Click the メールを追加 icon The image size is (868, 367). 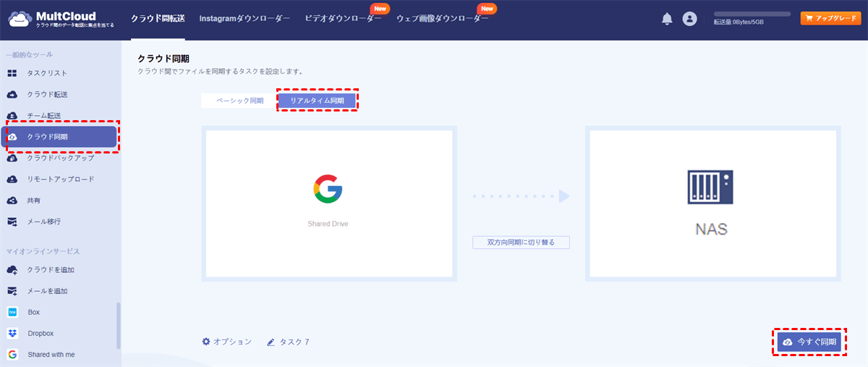point(12,291)
